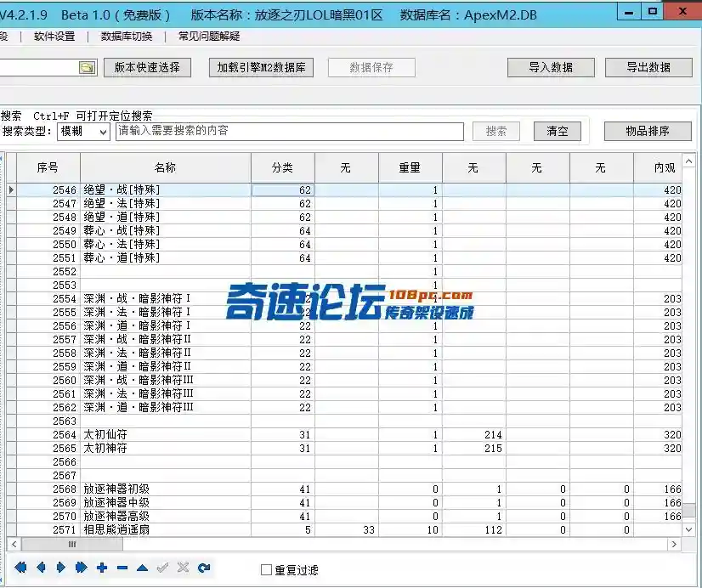
Task: Select row 深渊·法·暗影神符II
Action: 345,353
